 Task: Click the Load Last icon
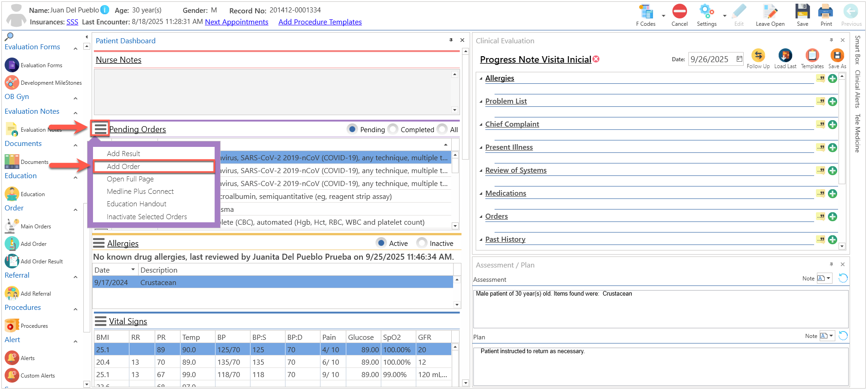[785, 56]
